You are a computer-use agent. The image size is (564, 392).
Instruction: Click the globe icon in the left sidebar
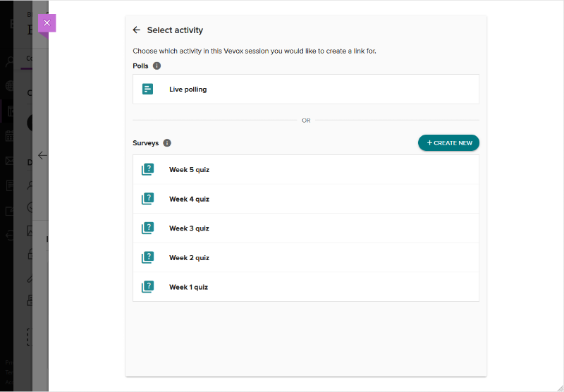(10, 86)
